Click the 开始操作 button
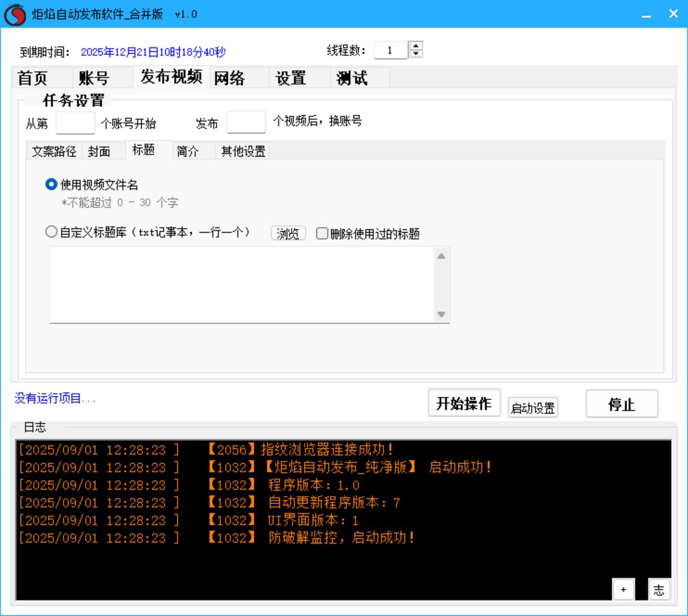Image resolution: width=688 pixels, height=616 pixels. coord(464,403)
